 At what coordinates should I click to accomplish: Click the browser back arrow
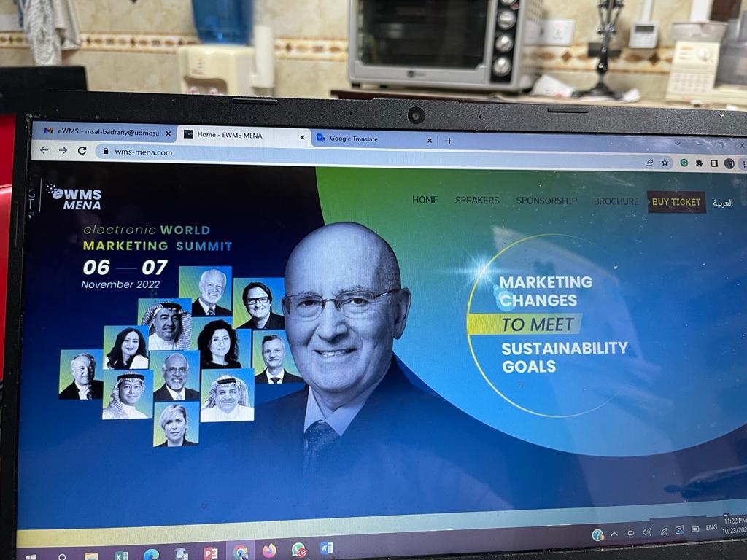[x=44, y=150]
